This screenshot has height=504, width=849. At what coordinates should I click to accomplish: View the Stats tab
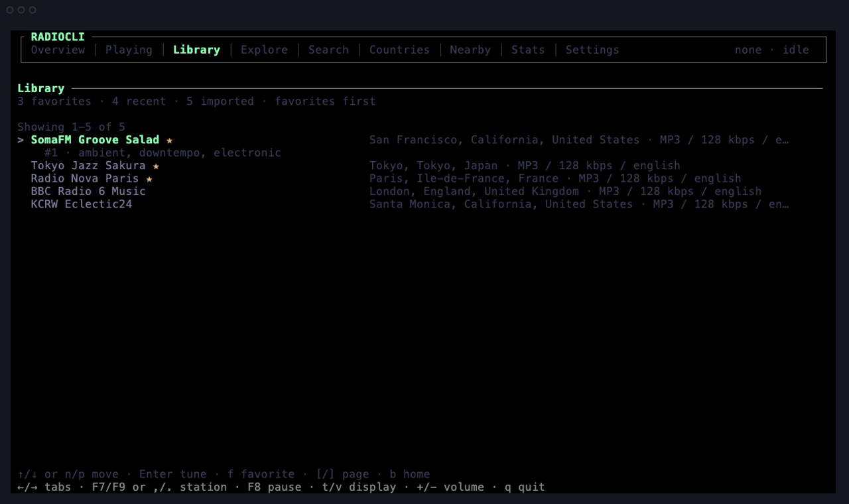click(x=528, y=50)
